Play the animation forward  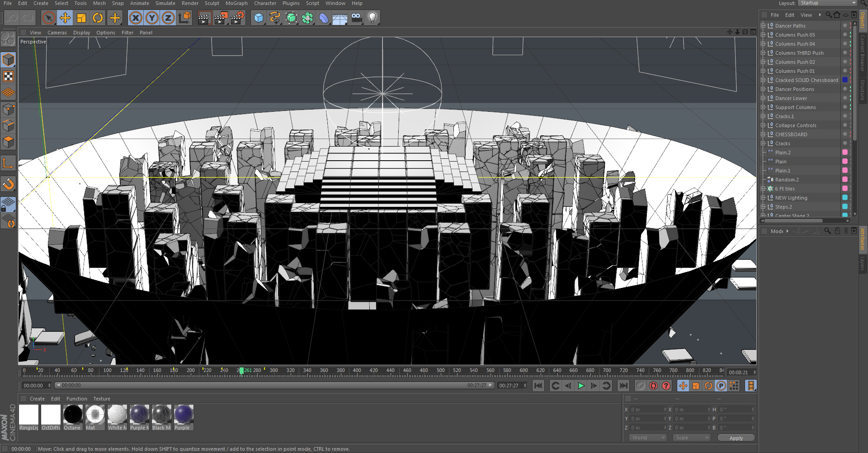click(x=581, y=386)
